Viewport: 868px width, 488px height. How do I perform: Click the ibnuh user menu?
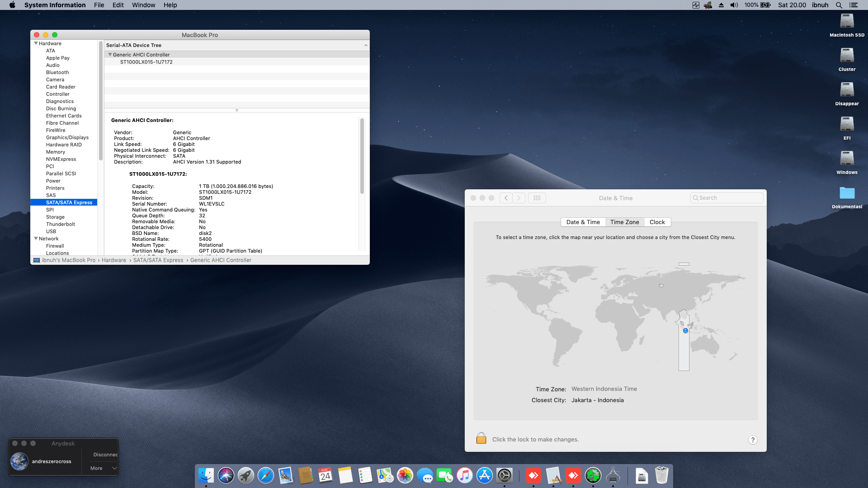[820, 5]
